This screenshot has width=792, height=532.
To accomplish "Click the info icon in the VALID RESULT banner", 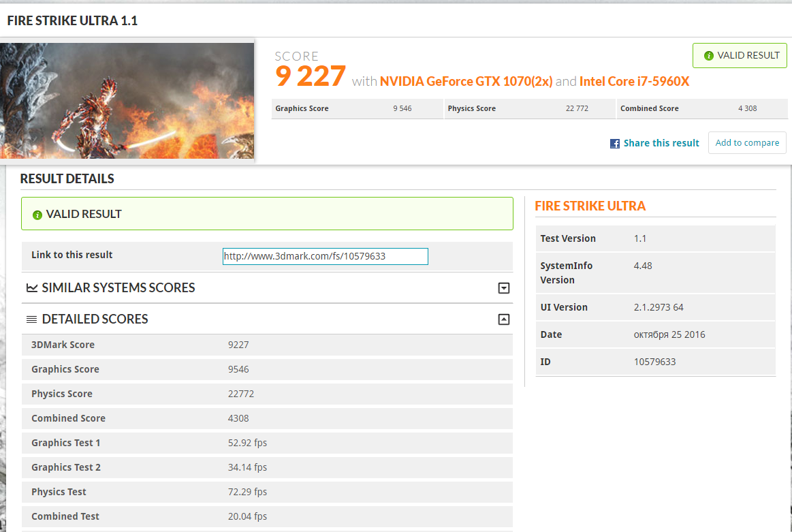I will [x=37, y=215].
